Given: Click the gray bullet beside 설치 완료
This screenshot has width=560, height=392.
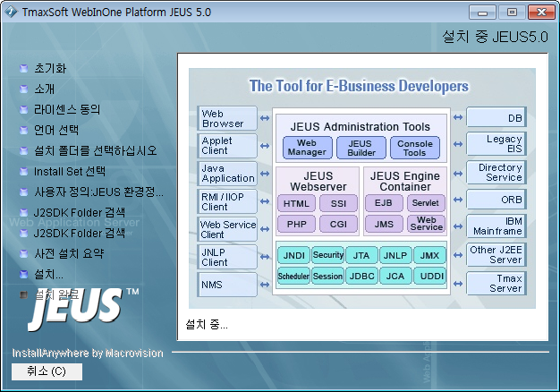Looking at the screenshot, I should [23, 294].
